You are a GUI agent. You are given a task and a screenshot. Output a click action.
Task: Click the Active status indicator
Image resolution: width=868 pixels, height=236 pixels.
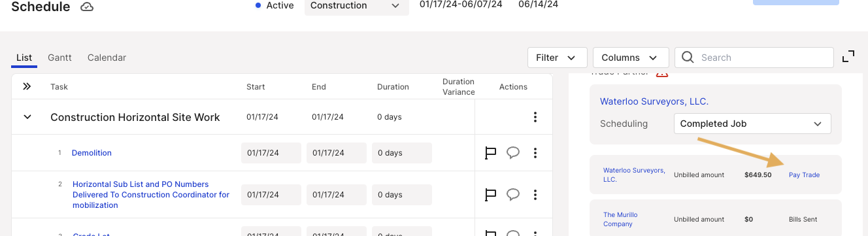[275, 5]
